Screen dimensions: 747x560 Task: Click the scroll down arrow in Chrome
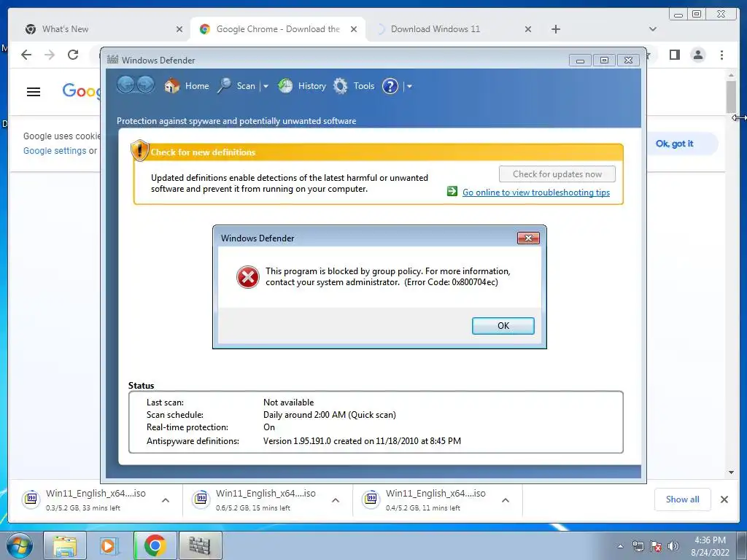(731, 472)
